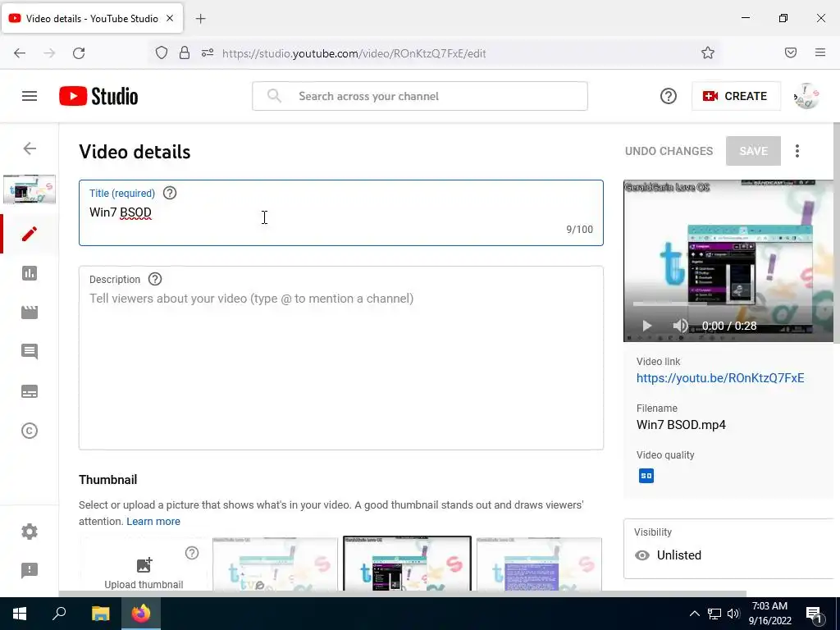Follow the Learn more thumbnail link
The height and width of the screenshot is (630, 840).
coord(153,521)
